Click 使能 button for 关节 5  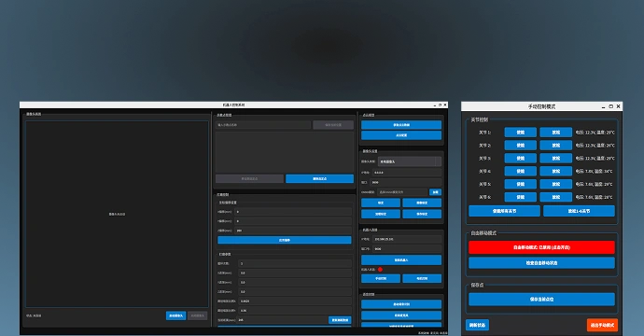[x=521, y=184]
